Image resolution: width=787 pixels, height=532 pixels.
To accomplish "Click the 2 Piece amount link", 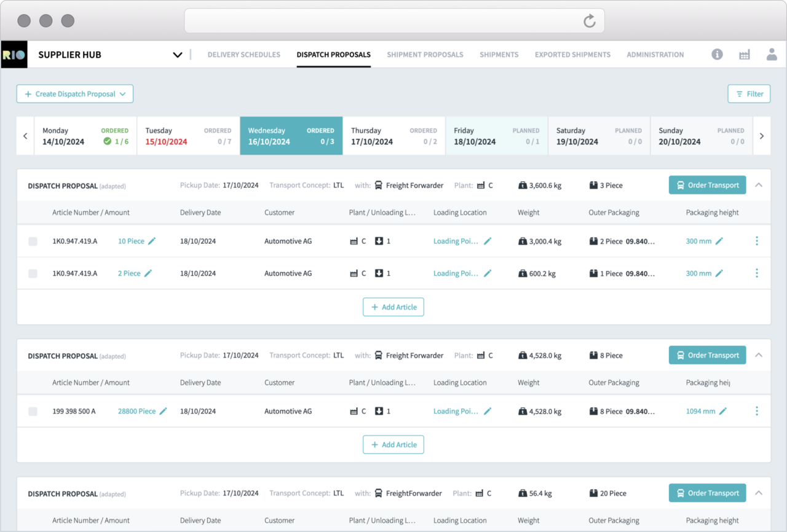I will pyautogui.click(x=129, y=273).
